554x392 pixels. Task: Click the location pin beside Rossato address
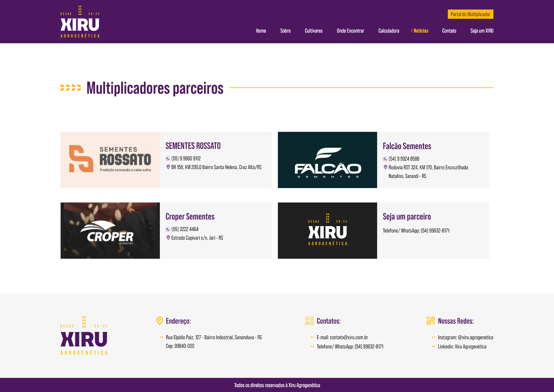click(168, 167)
